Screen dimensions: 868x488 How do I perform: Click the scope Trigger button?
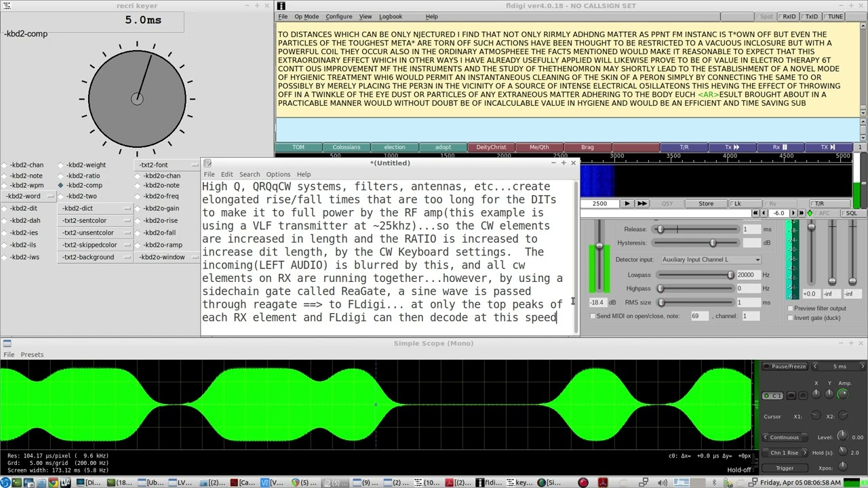pos(785,468)
